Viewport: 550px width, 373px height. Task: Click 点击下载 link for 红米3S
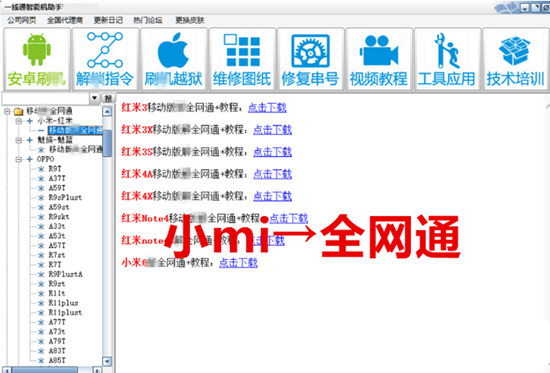tap(273, 152)
